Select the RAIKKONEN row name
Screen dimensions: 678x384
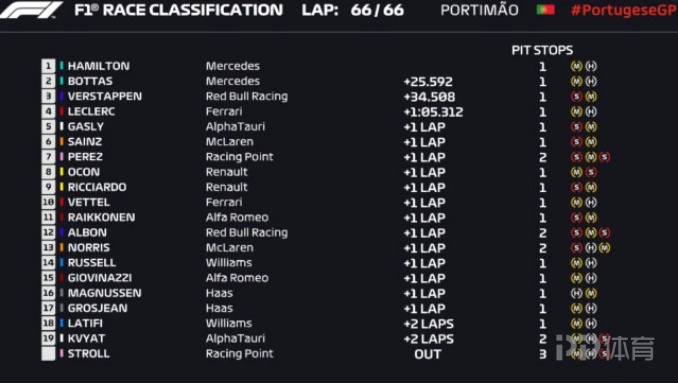point(101,217)
